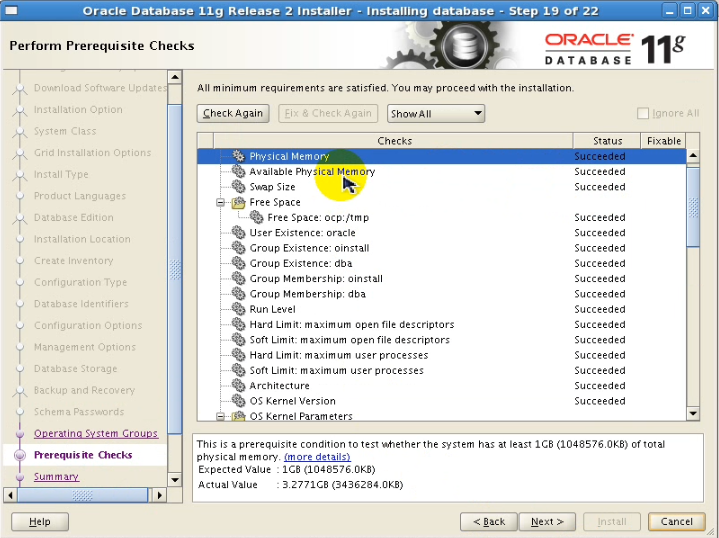Image resolution: width=719 pixels, height=538 pixels.
Task: Click sidebar horizontal scroll right arrow
Action: pos(159,495)
